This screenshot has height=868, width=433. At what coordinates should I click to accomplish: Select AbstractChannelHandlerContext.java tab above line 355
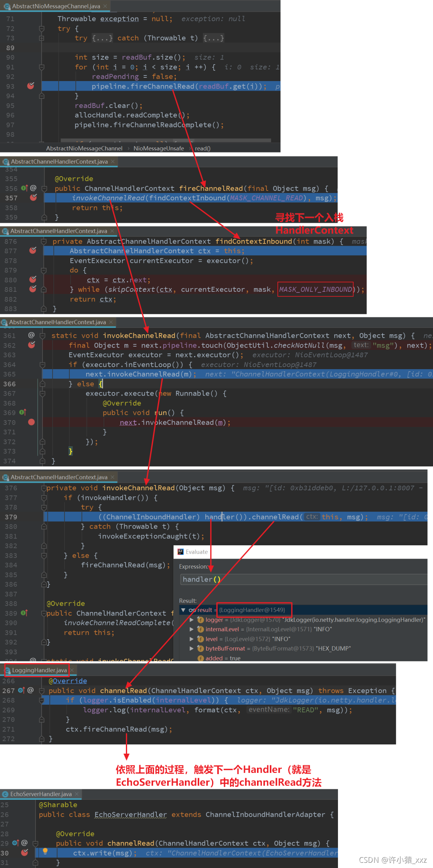59,161
